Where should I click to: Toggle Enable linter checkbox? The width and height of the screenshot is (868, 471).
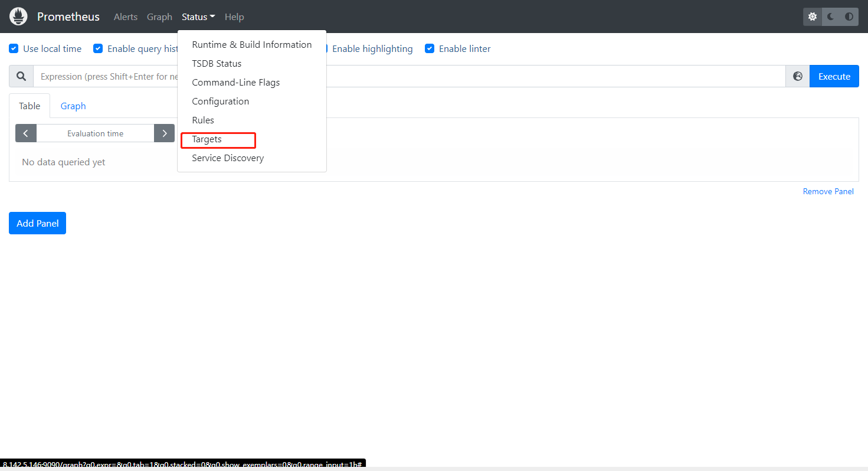click(x=430, y=48)
